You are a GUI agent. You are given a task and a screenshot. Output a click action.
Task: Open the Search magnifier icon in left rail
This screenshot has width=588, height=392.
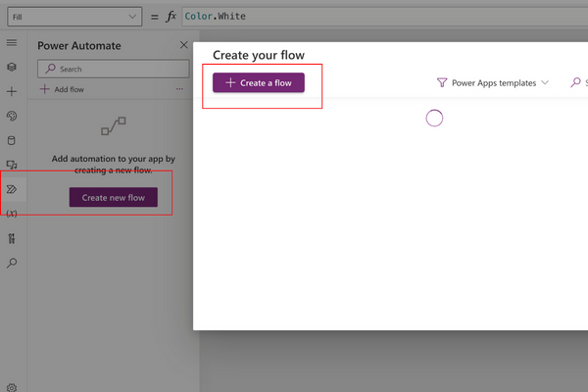pos(12,263)
